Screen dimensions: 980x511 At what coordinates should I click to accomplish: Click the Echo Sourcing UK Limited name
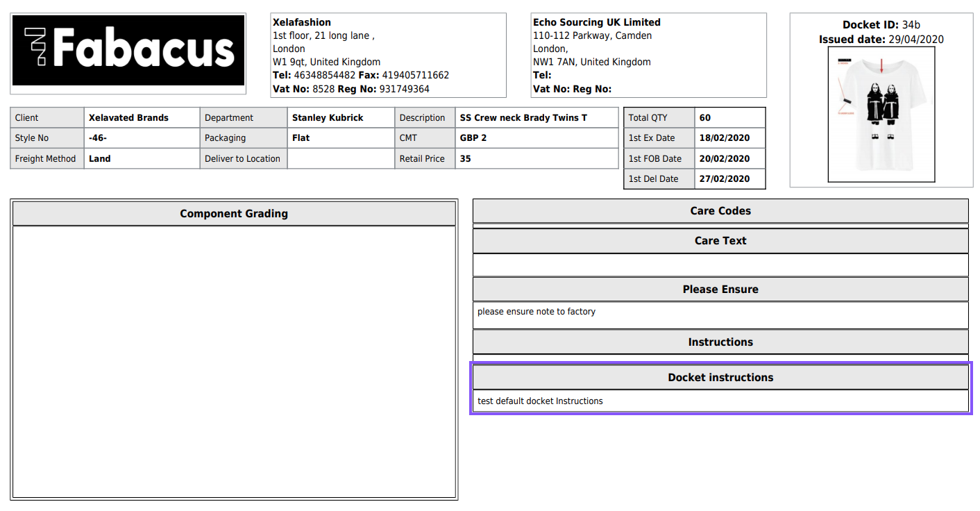click(x=596, y=22)
